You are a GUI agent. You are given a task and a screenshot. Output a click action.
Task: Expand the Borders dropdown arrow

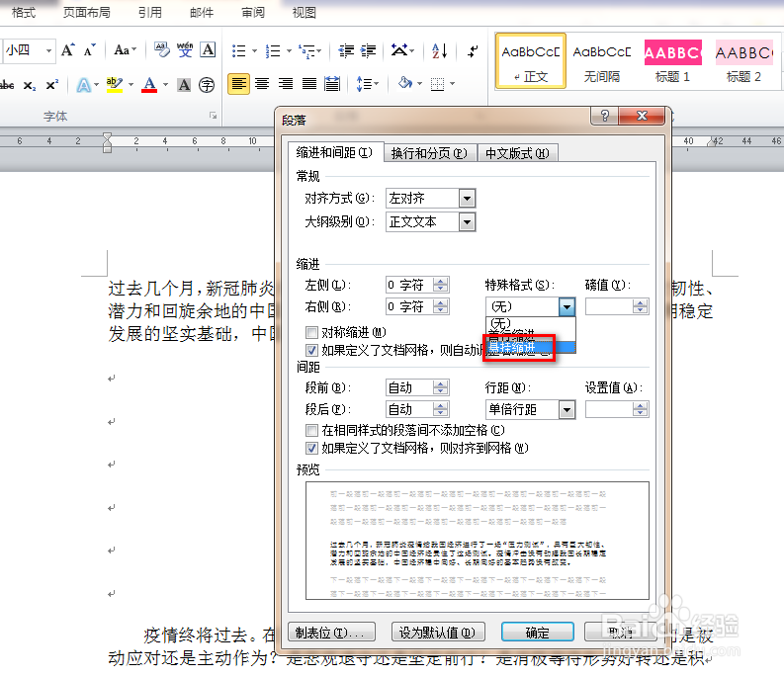[x=452, y=84]
